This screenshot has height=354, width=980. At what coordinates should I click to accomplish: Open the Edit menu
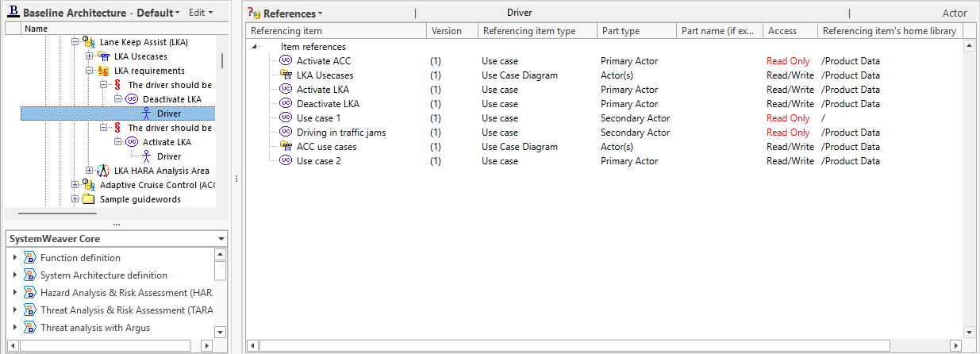(x=200, y=13)
